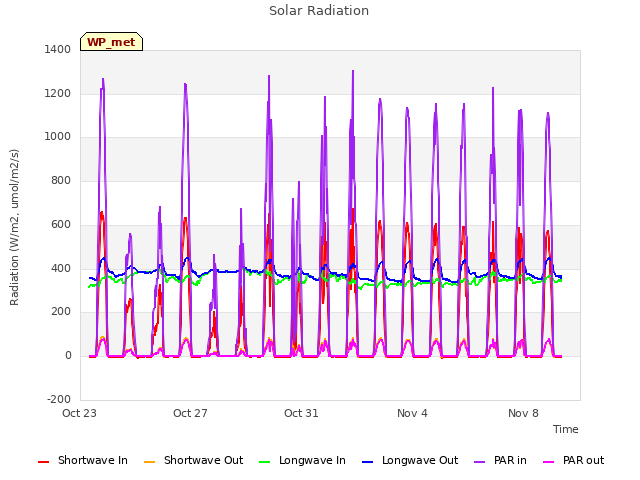Click the Oct 31 x-axis label

coord(301,413)
